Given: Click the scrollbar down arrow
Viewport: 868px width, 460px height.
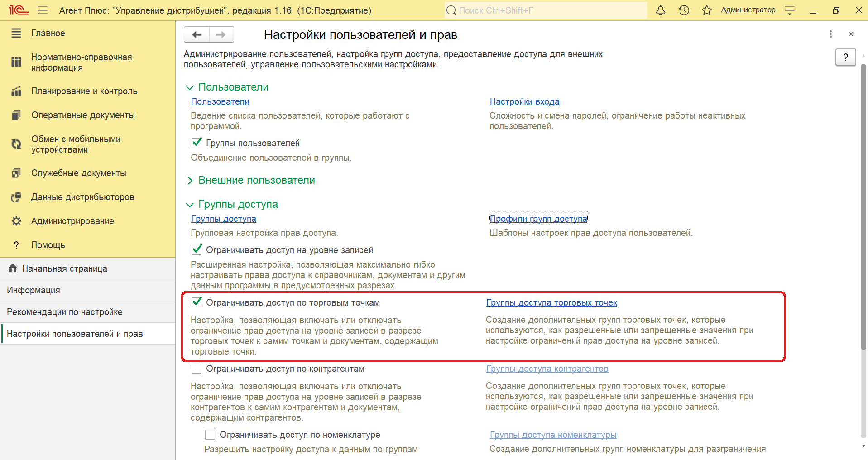Looking at the screenshot, I should point(863,446).
